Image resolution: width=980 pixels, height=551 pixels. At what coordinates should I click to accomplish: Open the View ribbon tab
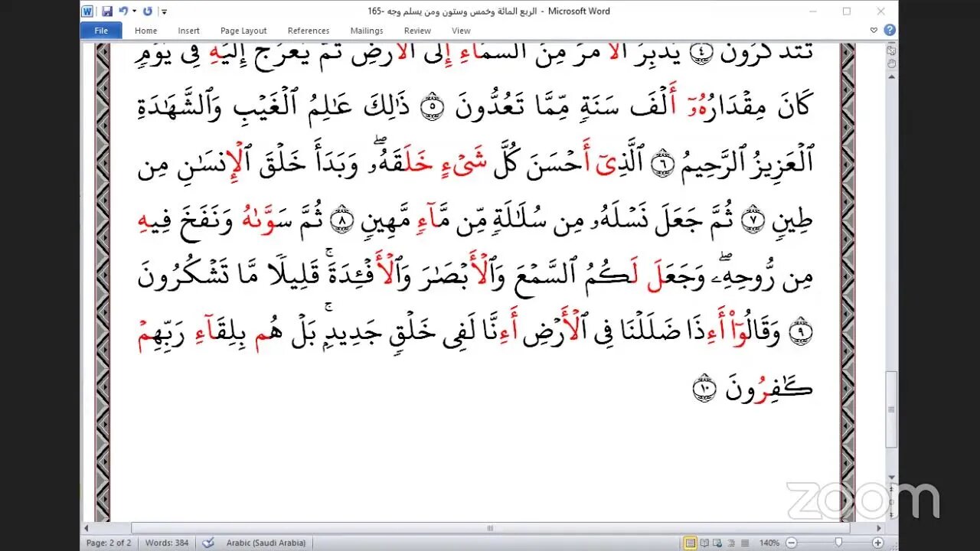461,31
